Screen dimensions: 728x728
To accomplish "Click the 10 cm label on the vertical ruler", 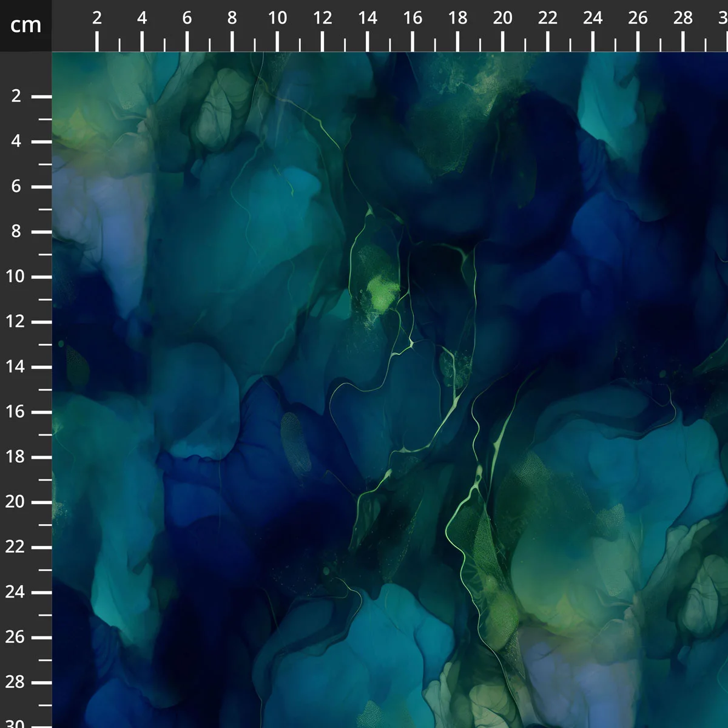I will coord(16,277).
